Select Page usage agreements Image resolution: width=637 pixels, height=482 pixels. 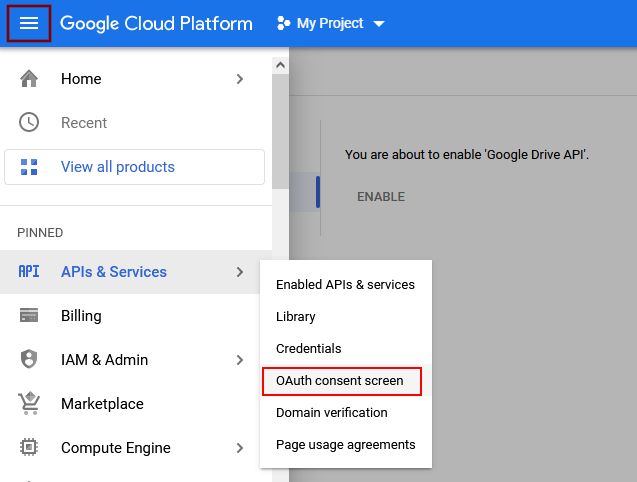[x=345, y=445]
